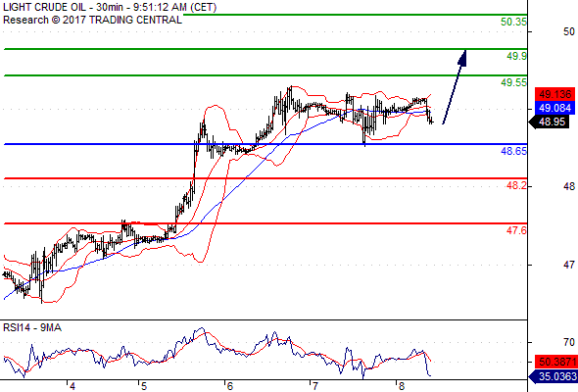
Task: Click the blue 35.0363 RSI value tag
Action: [x=553, y=376]
